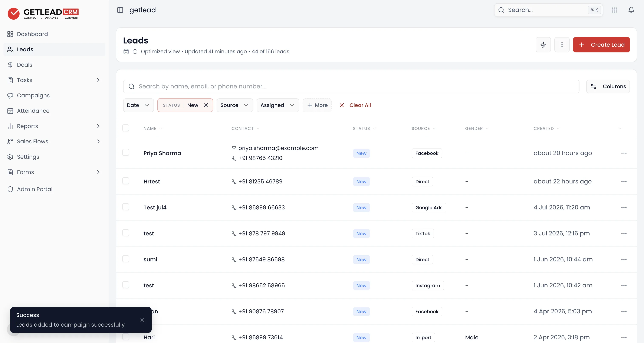644x343 pixels.
Task: Open the notifications bell
Action: 631,10
